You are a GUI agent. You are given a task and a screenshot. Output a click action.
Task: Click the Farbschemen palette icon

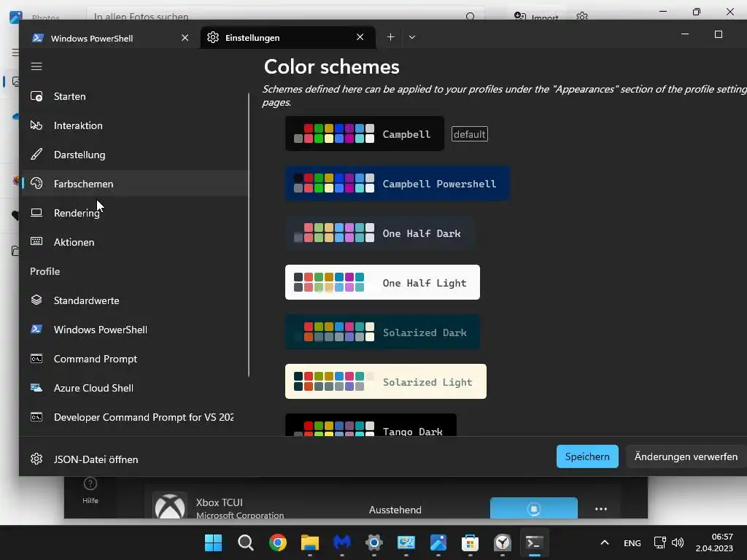click(36, 183)
